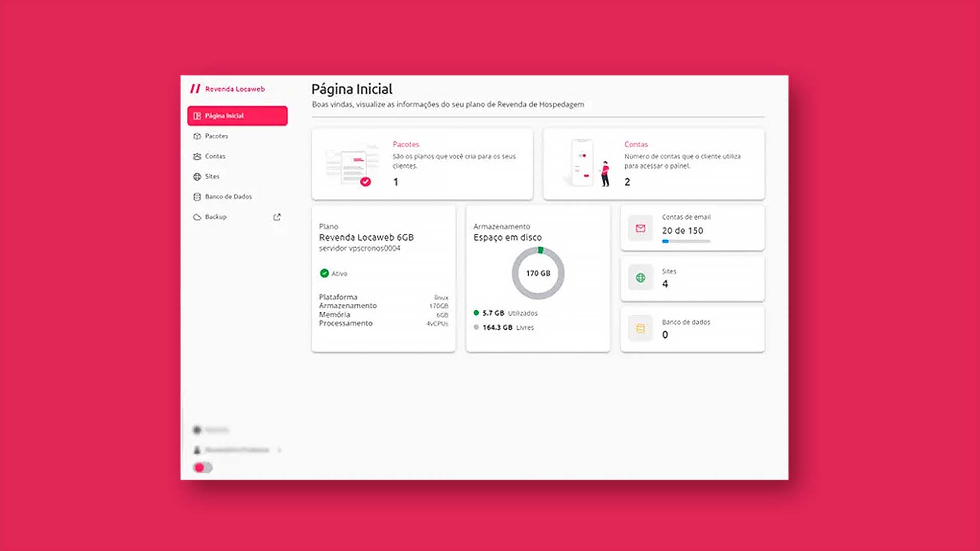Screen dimensions: 980x551
Task: Click the Contas card phone illustration
Action: [587, 163]
